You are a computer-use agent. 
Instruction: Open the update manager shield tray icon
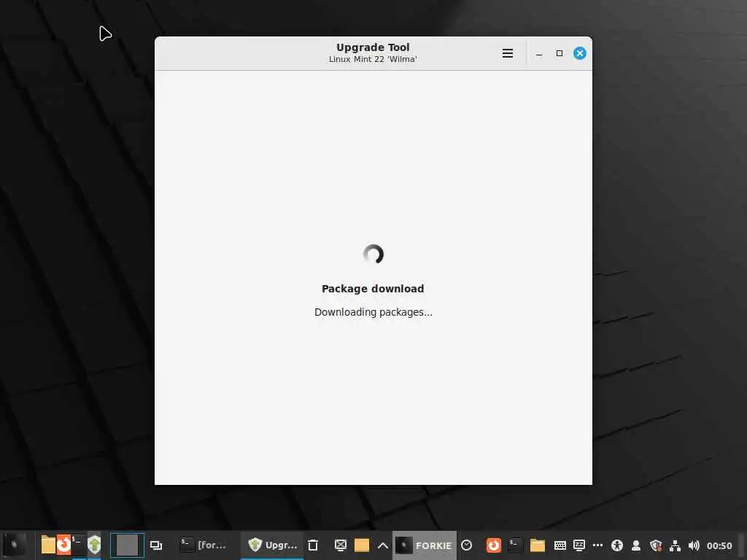[x=656, y=545]
